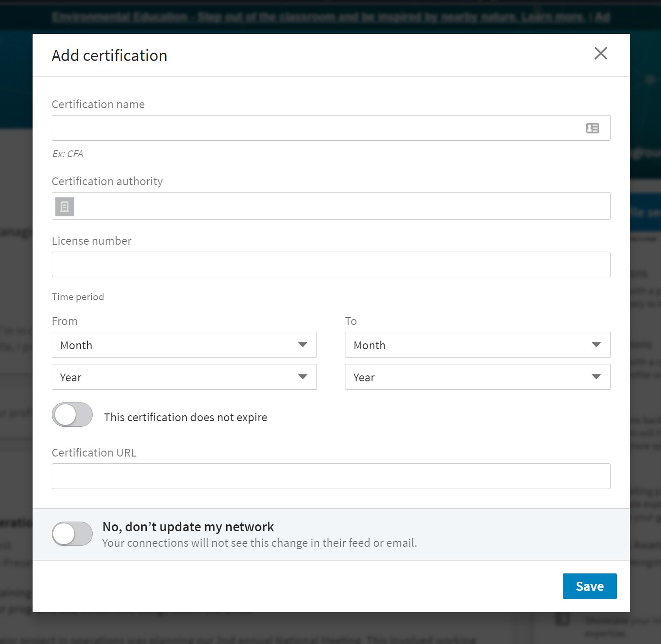Click the building icon in Certification authority
661x644 pixels.
pos(65,206)
